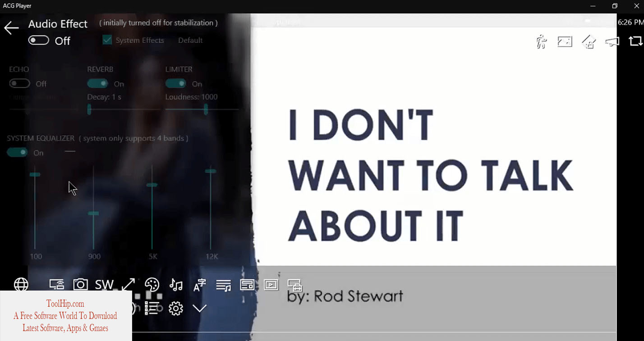Switch off the System Equalizer toggle

pyautogui.click(x=17, y=152)
